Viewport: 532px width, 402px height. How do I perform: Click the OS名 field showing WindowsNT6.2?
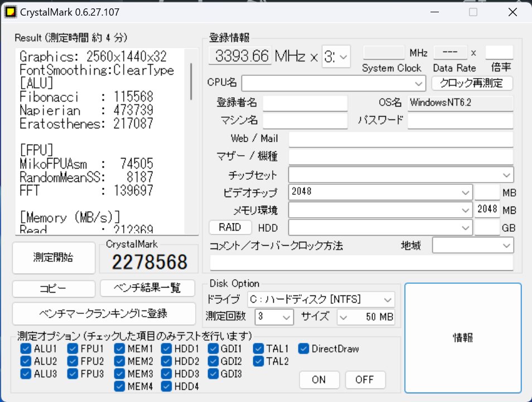[x=460, y=103]
